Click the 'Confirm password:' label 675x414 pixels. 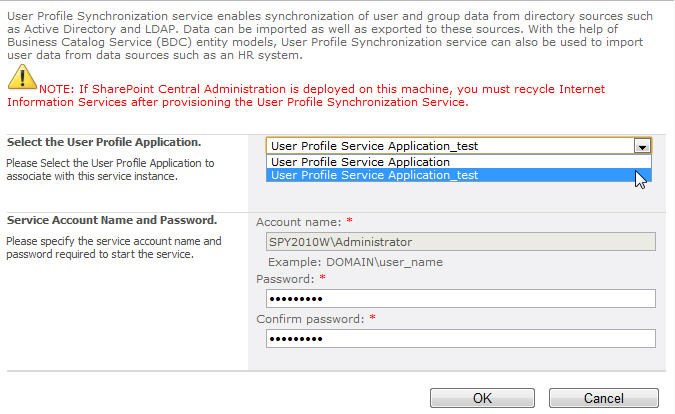point(310,319)
